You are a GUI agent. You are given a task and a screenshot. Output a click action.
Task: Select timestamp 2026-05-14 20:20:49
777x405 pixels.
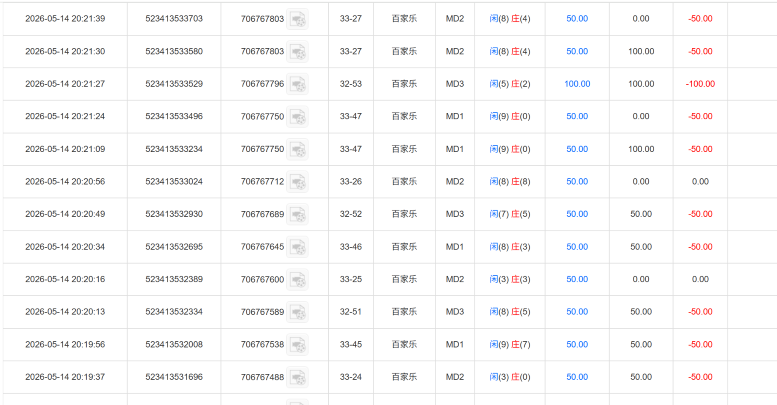[65, 214]
